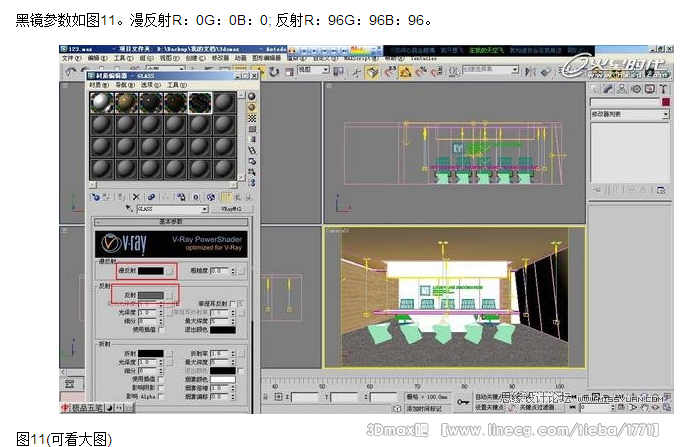The height and width of the screenshot is (447, 688).
Task: Toggle the checkered Background icon in Material Editor
Action: tap(252, 118)
